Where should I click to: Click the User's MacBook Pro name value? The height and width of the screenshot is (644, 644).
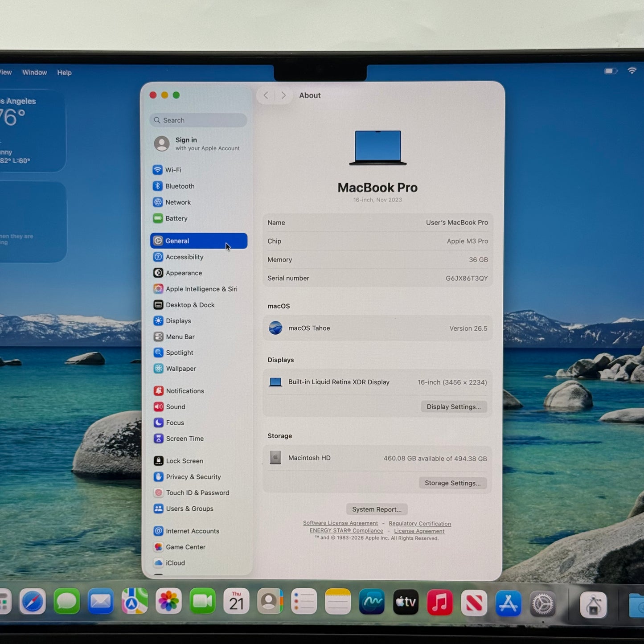tap(457, 222)
